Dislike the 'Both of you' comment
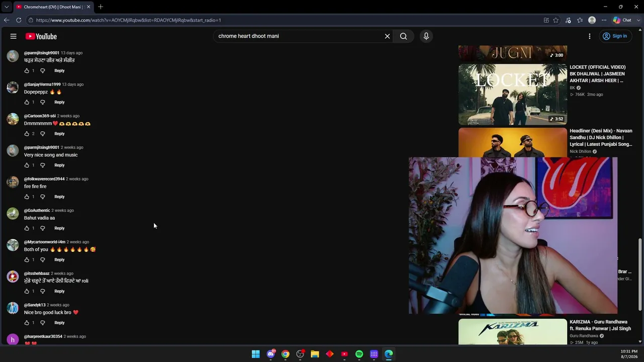Screen dimensions: 644x362 coord(42,260)
